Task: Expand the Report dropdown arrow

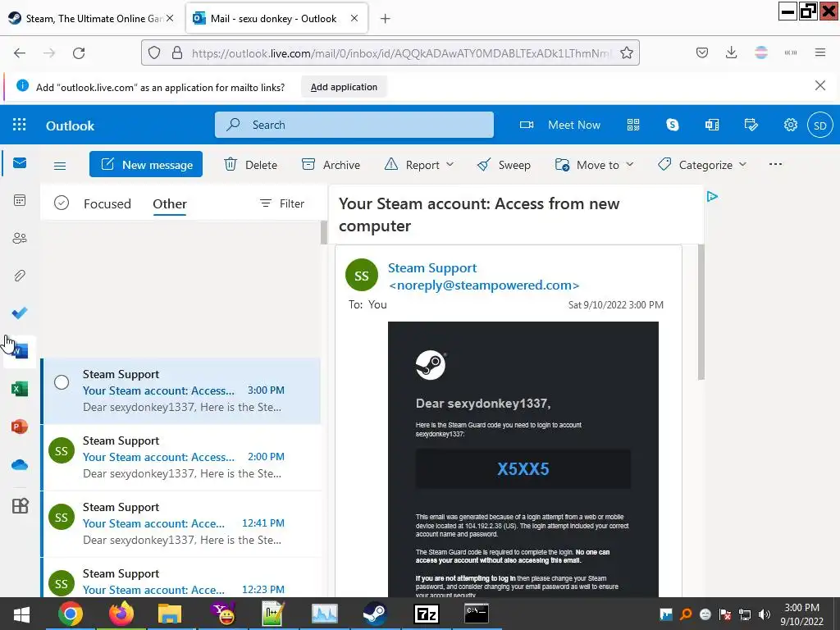Action: coord(450,164)
